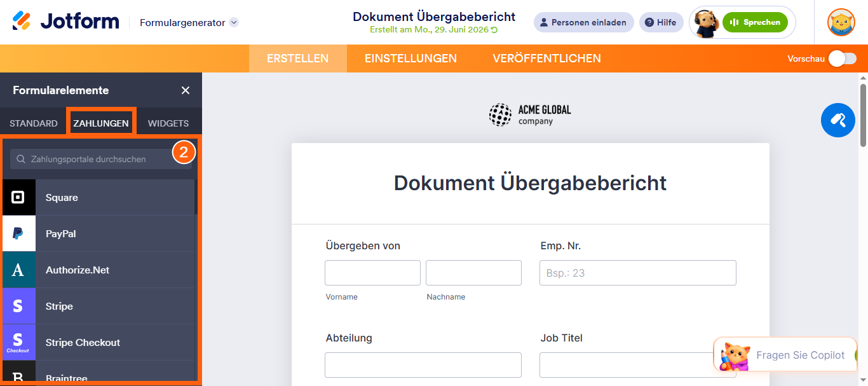The height and width of the screenshot is (386, 868).
Task: Click the ACME GLOBAL company logo
Action: pos(530,114)
